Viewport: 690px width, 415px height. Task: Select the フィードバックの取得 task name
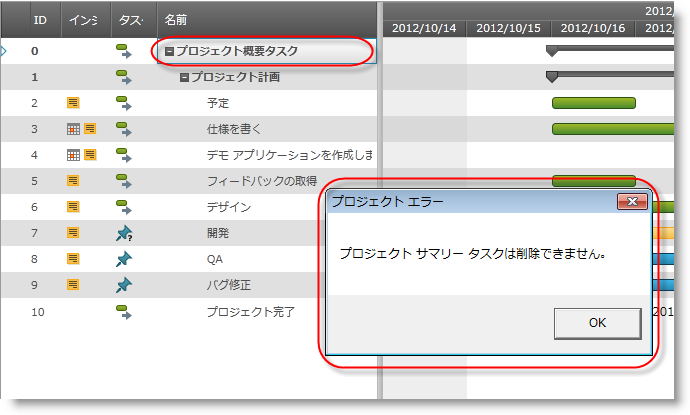pyautogui.click(x=262, y=181)
